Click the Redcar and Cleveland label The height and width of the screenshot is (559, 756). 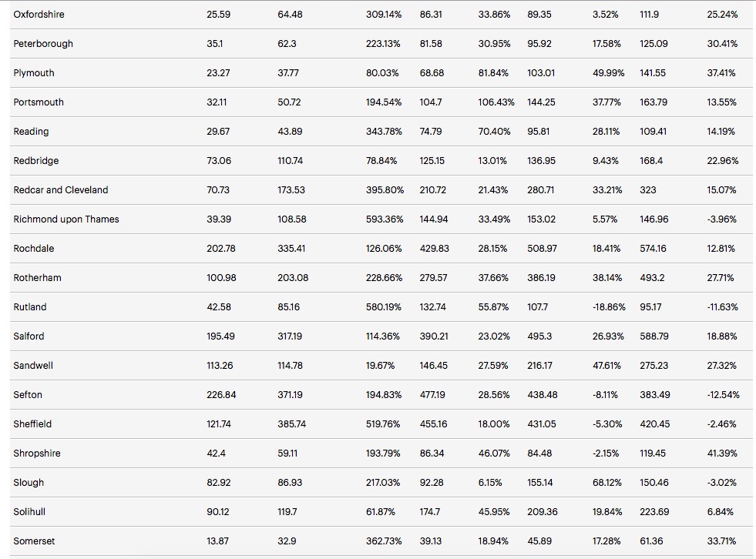(x=61, y=190)
